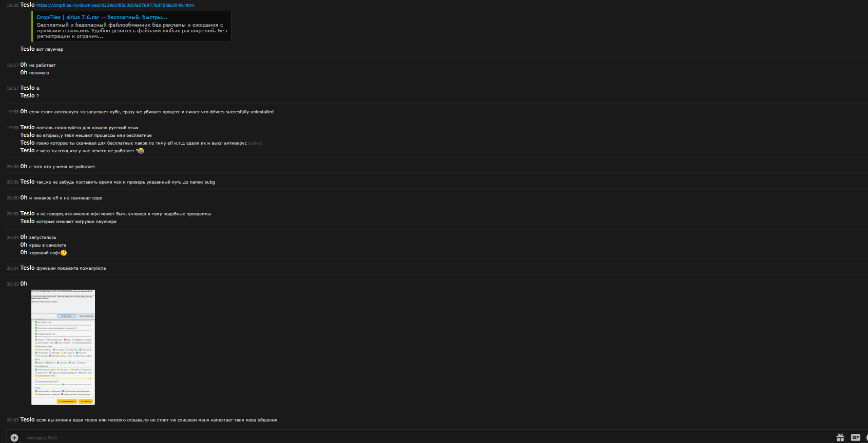Click the message 'говно которое ты скачивал' line
This screenshot has height=443, width=868.
(142, 143)
